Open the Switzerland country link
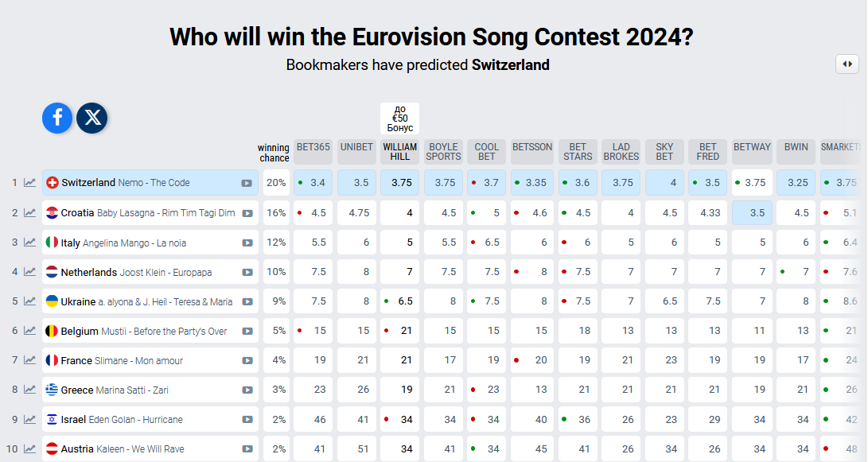 88,183
